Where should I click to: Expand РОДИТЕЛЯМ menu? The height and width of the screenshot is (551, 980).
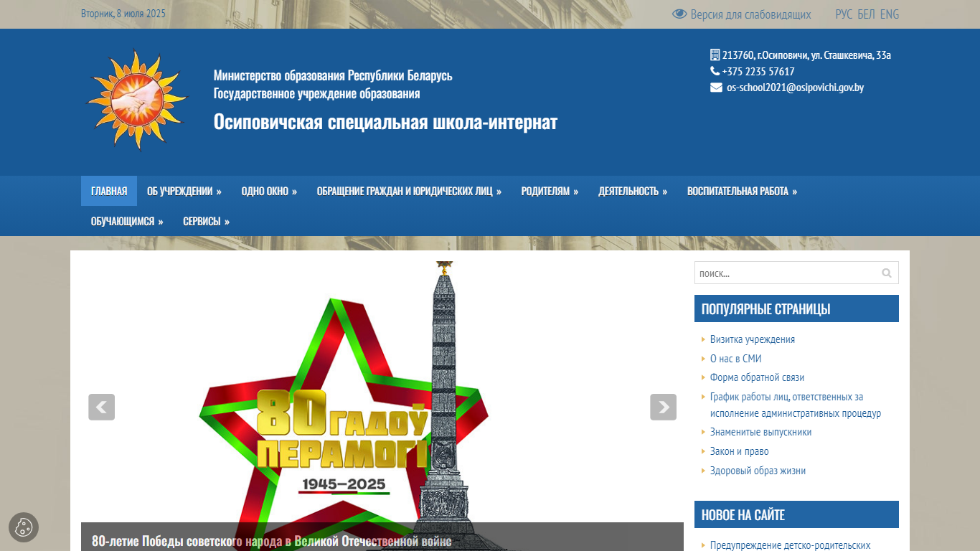pos(550,191)
